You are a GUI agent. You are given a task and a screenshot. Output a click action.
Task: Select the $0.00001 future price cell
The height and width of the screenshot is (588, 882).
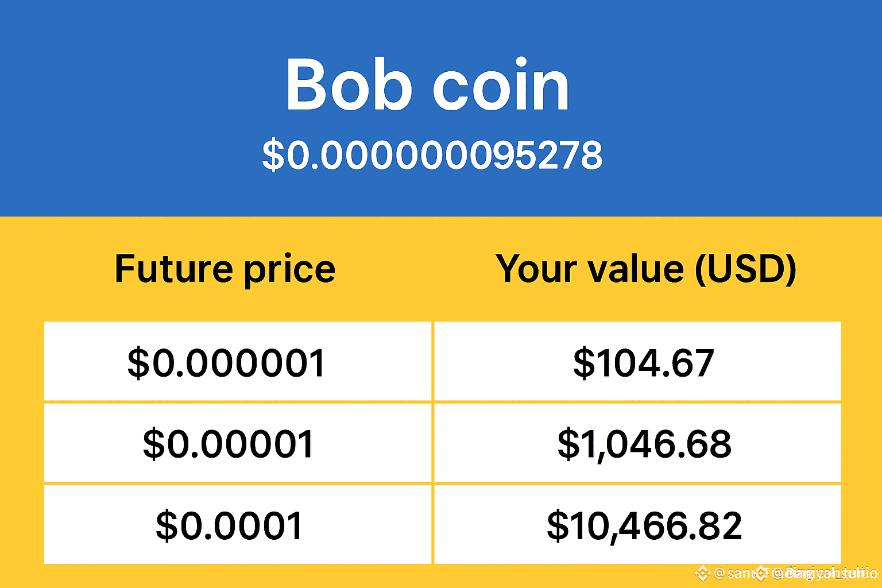click(238, 443)
